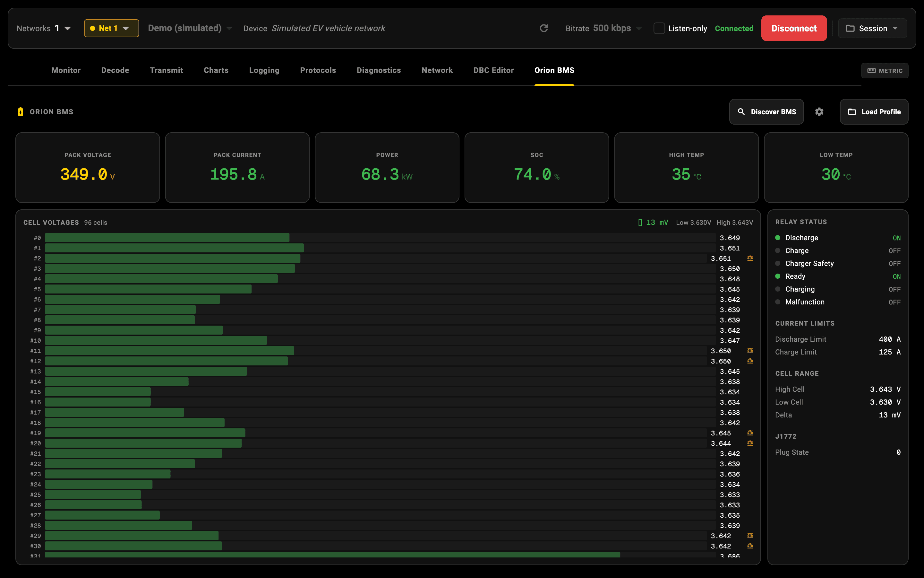Switch to the Network tab

coord(437,70)
